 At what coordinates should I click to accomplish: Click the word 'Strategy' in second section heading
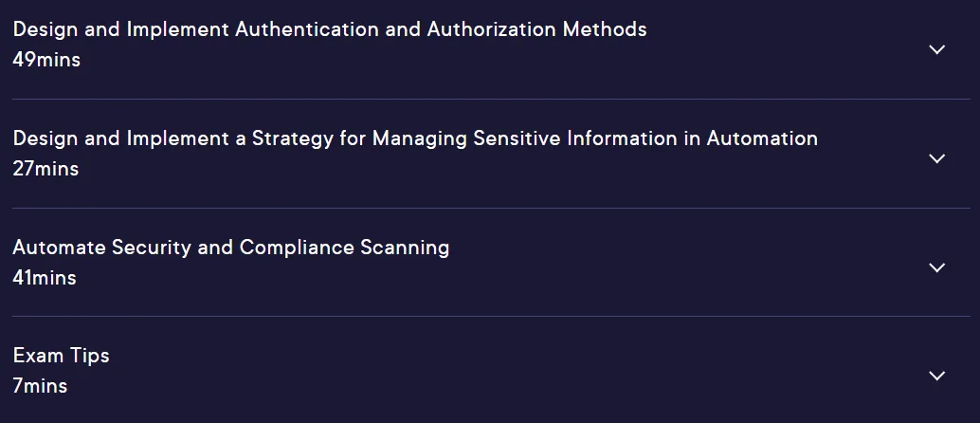293,138
